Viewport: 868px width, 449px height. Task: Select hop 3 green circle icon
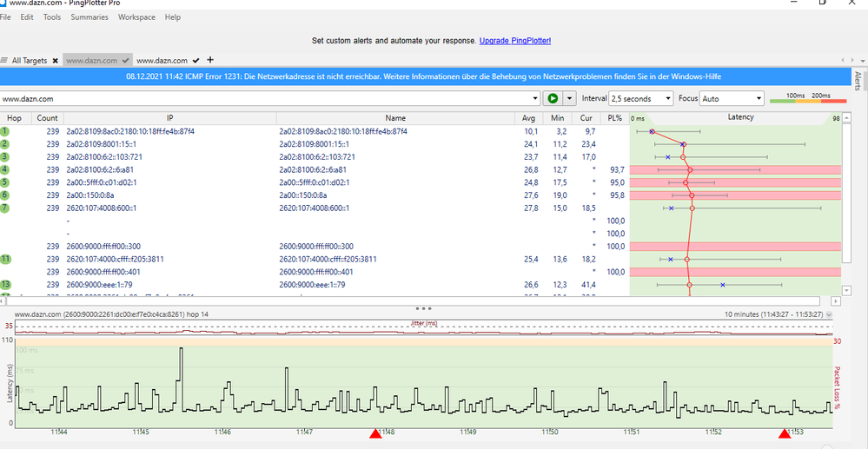5,156
